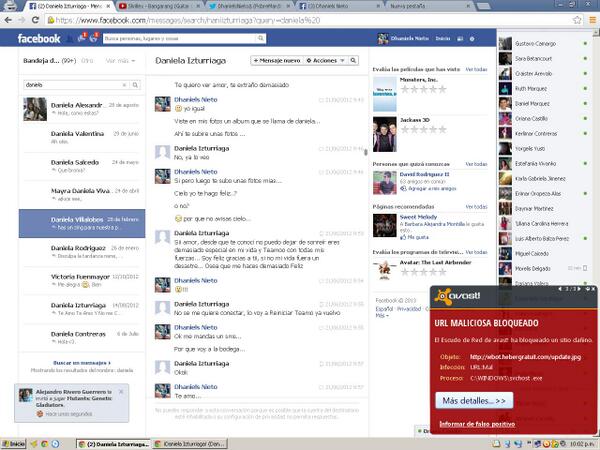Open the messages notification icon in the header
This screenshot has height=450, width=600.
(82, 38)
